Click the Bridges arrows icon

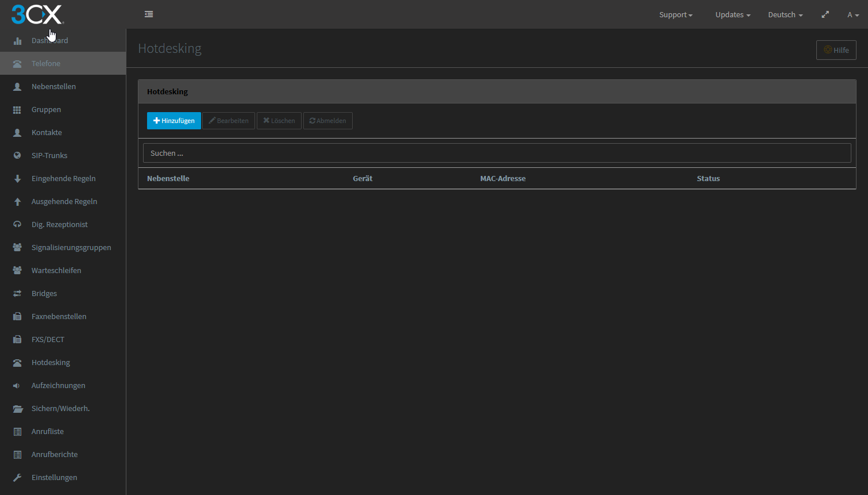click(17, 293)
